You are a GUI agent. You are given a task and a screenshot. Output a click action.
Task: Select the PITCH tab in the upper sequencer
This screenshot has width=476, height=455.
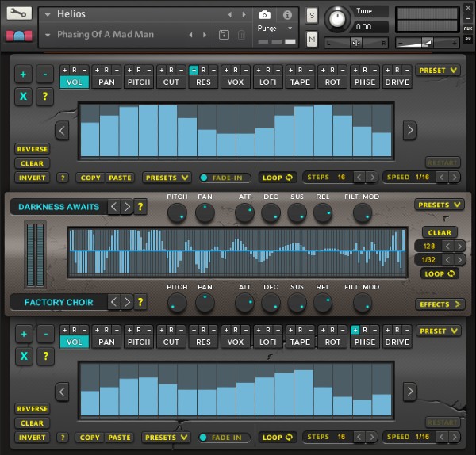(x=139, y=82)
